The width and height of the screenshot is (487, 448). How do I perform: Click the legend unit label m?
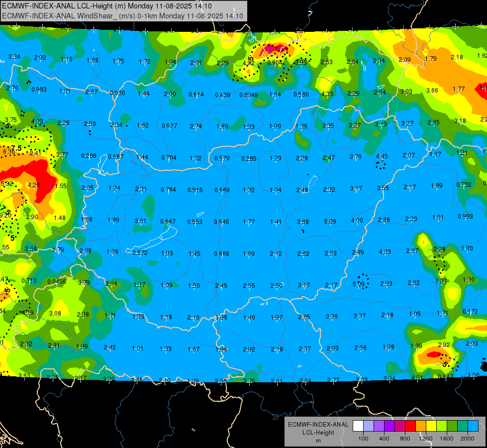pyautogui.click(x=318, y=441)
